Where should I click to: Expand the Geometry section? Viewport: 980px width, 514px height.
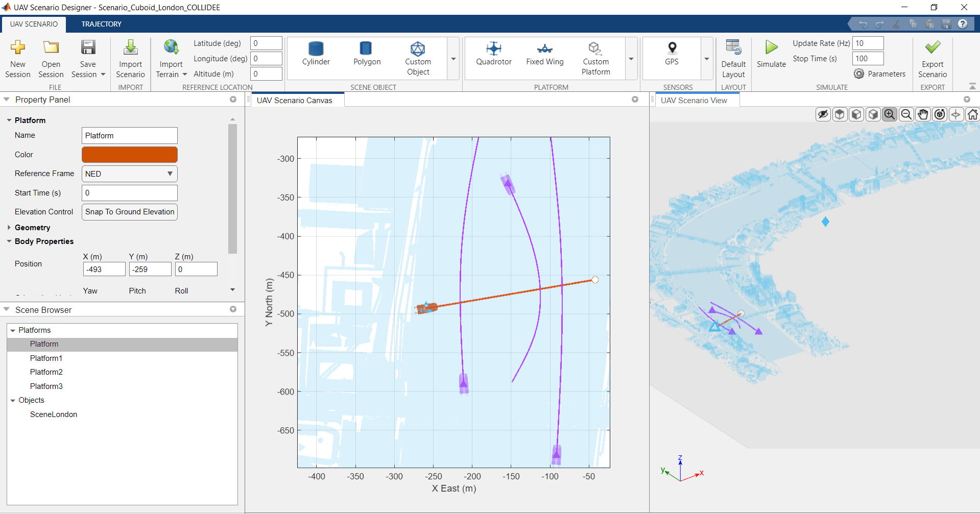[8, 228]
